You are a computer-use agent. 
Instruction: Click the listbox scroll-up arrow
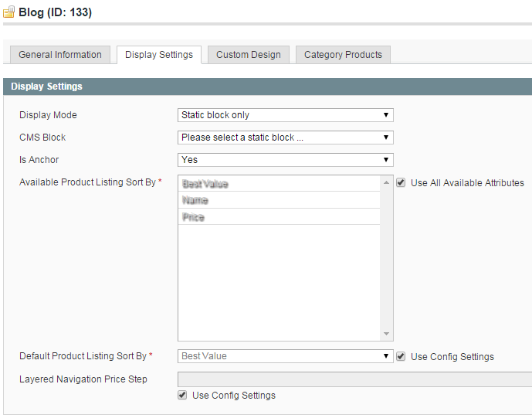point(386,182)
